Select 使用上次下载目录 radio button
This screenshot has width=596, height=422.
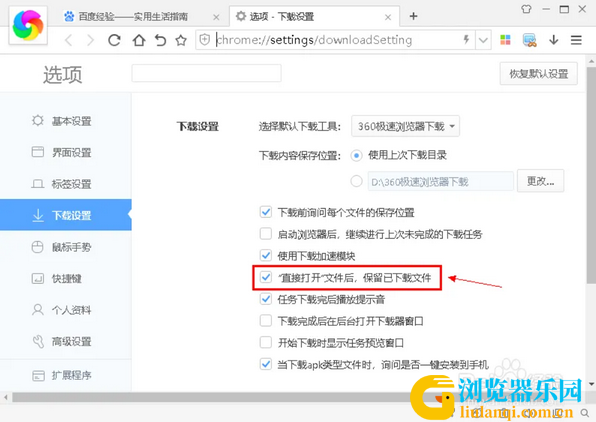click(356, 155)
